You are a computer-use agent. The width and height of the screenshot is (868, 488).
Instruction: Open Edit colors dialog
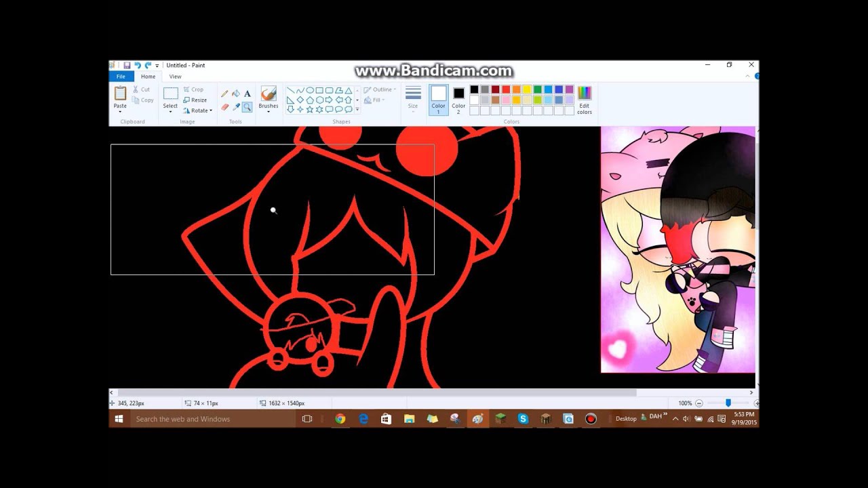[x=585, y=100]
